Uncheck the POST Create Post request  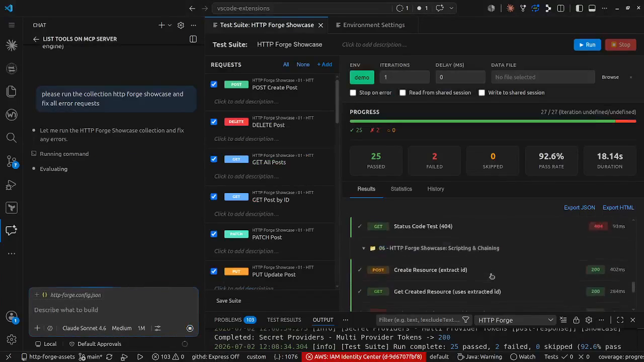(x=214, y=84)
